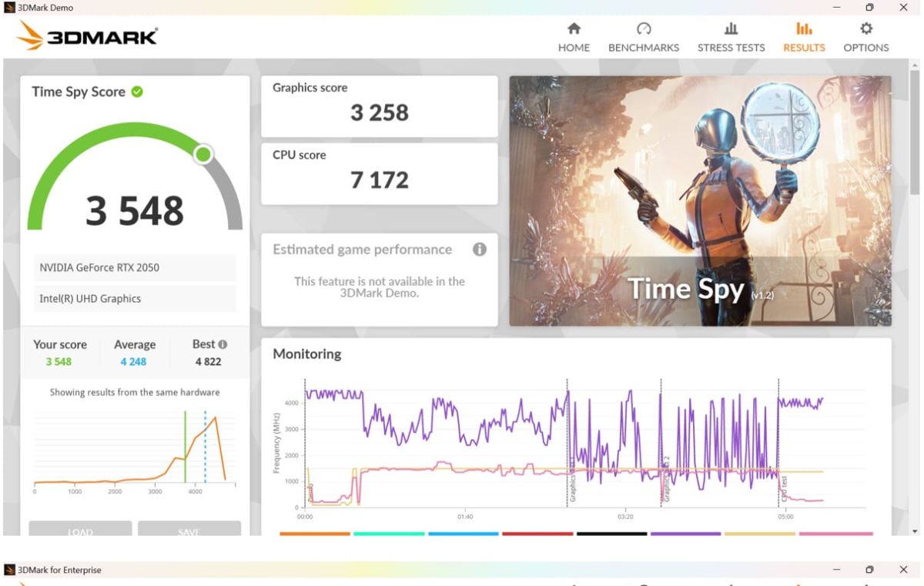
Task: Click the Intel(R) UHD Graphics entry
Action: [x=135, y=299]
